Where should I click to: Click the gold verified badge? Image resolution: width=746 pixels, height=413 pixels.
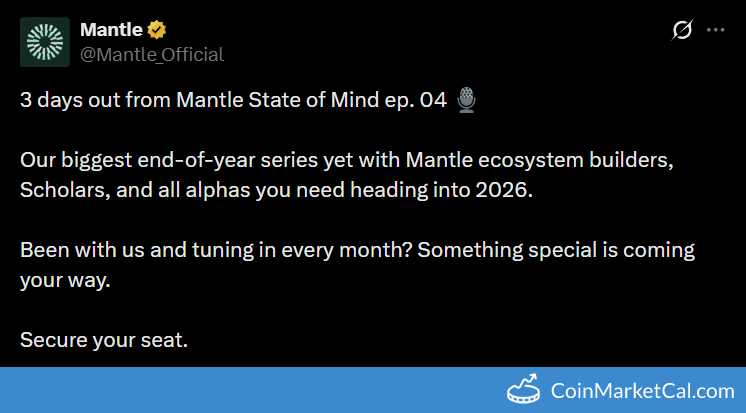coord(157,31)
